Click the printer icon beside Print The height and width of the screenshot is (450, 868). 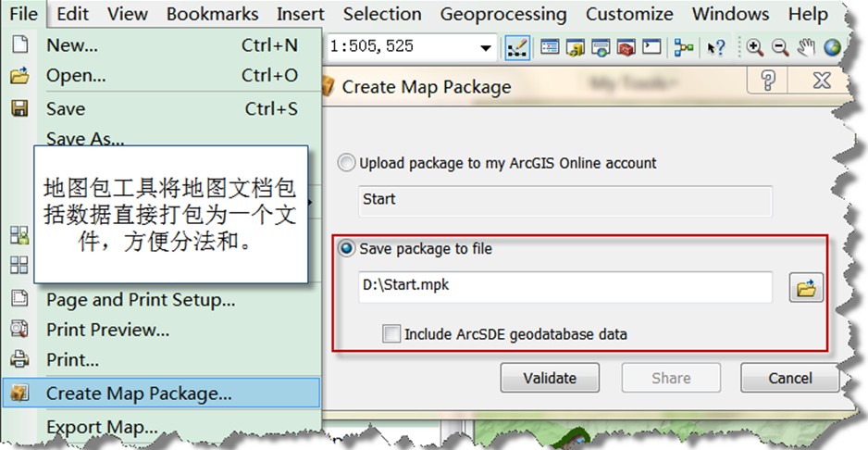click(x=19, y=359)
